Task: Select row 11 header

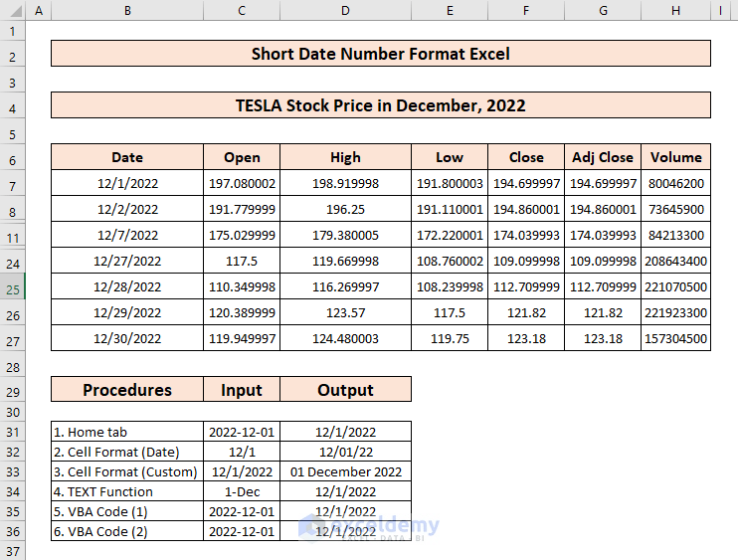Action: click(13, 235)
